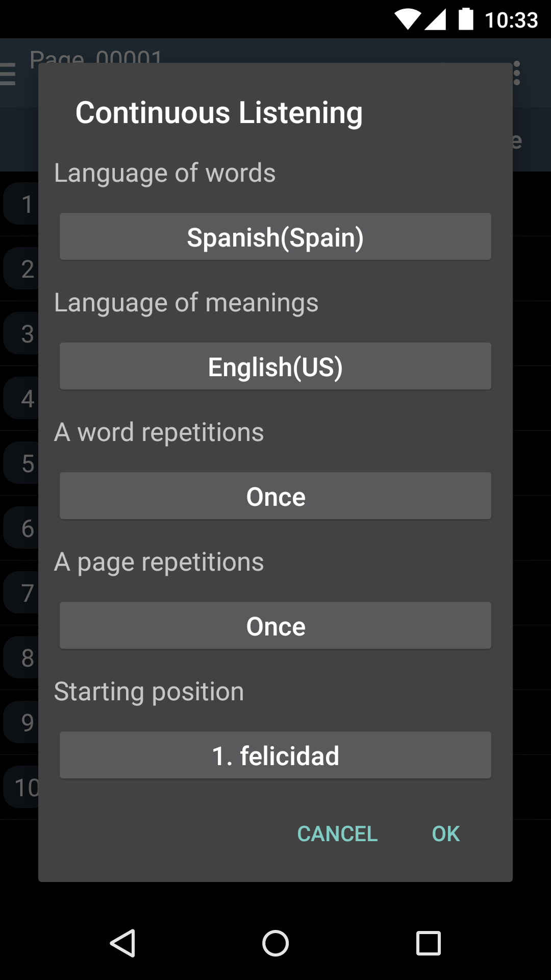Dismiss the dialog with CANCEL
This screenshot has height=980, width=551.
[x=337, y=834]
